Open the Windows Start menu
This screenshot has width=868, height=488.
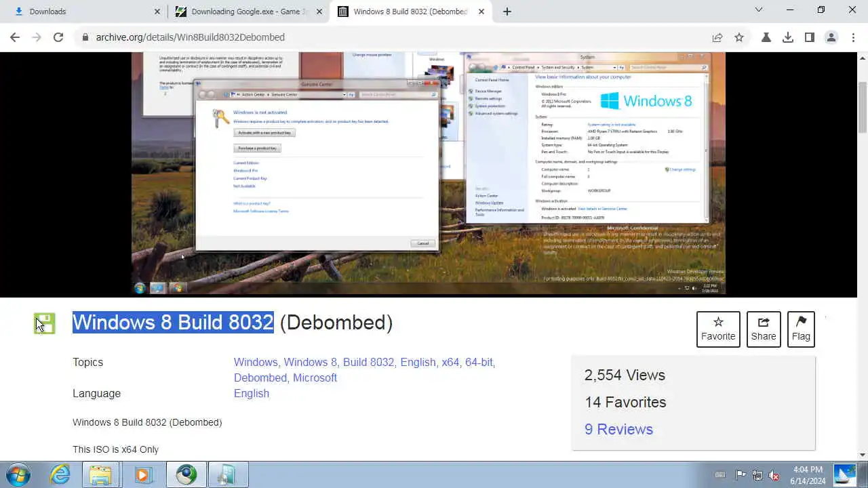coord(18,474)
